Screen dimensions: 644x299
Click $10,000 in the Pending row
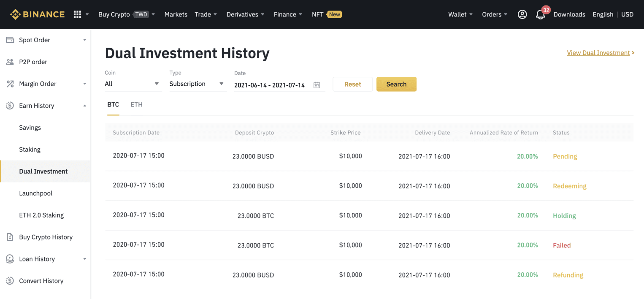click(350, 156)
